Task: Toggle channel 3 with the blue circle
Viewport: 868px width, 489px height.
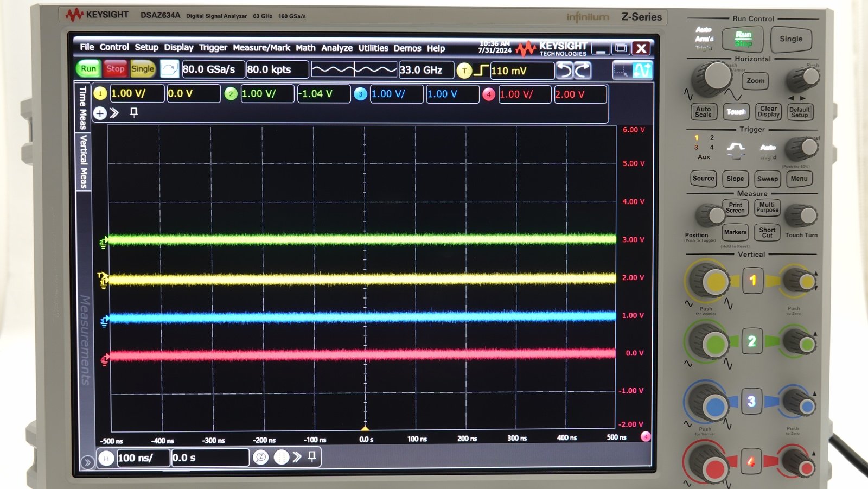Action: 360,94
